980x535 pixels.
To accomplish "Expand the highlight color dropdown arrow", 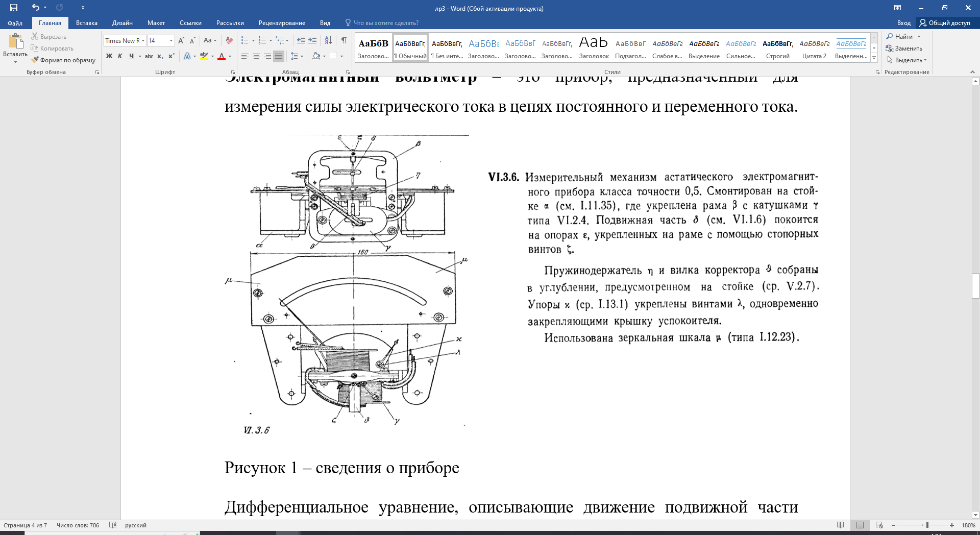I will point(212,56).
